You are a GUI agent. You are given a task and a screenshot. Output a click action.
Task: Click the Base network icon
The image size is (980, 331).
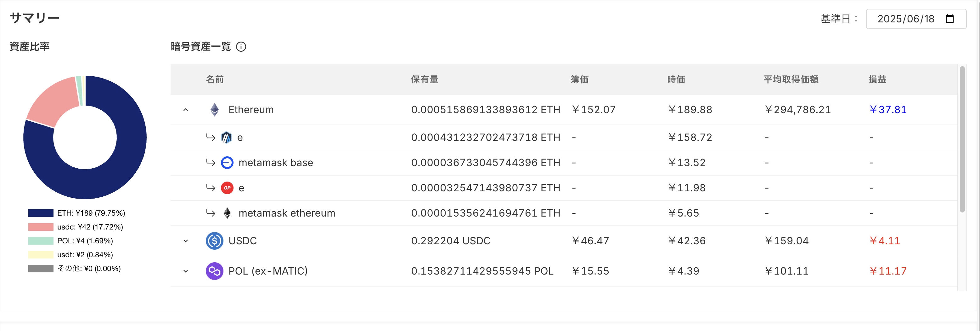[227, 163]
